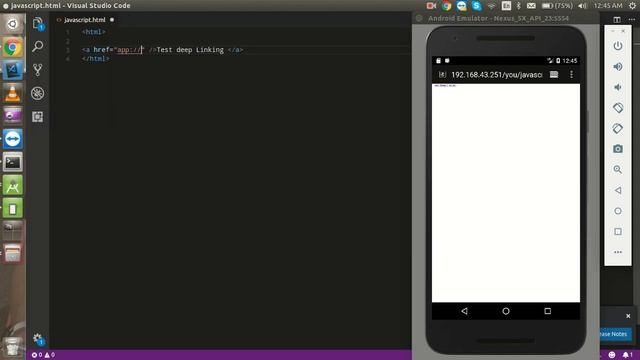Tap the small link on the phone web page

click(x=445, y=86)
